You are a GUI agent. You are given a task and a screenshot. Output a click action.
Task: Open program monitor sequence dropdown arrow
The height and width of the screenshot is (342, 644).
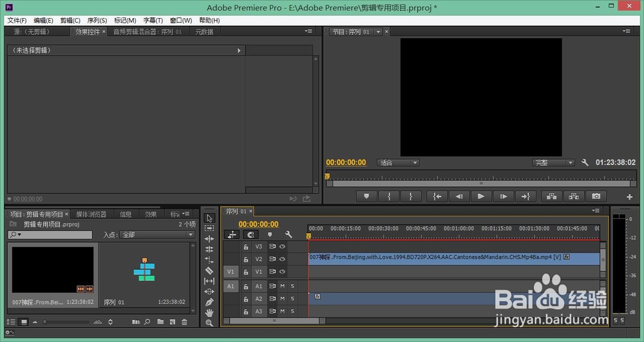pyautogui.click(x=378, y=32)
